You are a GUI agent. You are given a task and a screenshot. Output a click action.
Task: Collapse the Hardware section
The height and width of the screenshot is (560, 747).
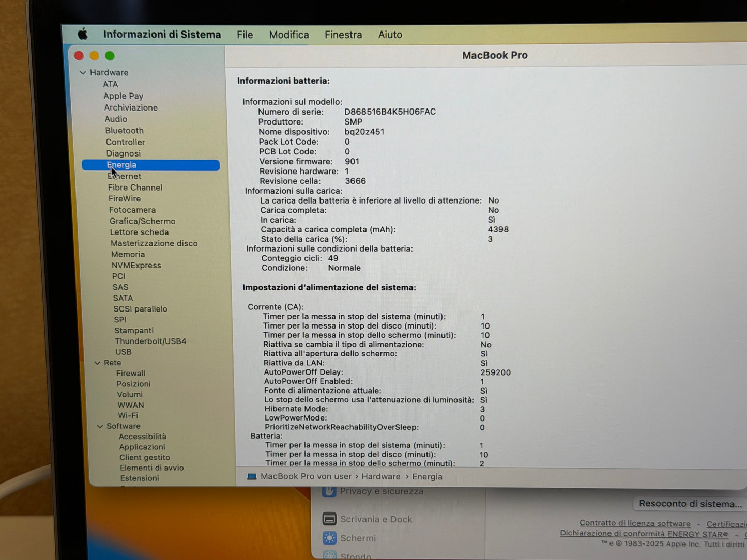click(83, 73)
